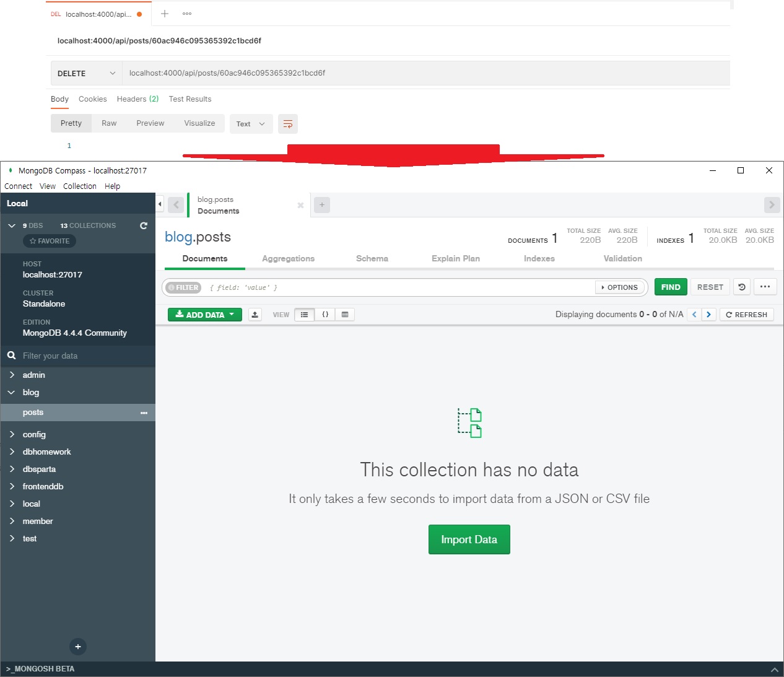Open Postman response Headers tab

point(137,99)
